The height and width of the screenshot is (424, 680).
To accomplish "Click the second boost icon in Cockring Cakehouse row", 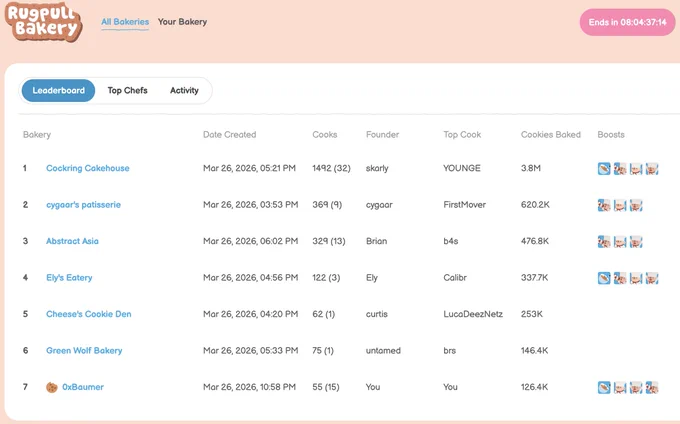I will pyautogui.click(x=620, y=169).
